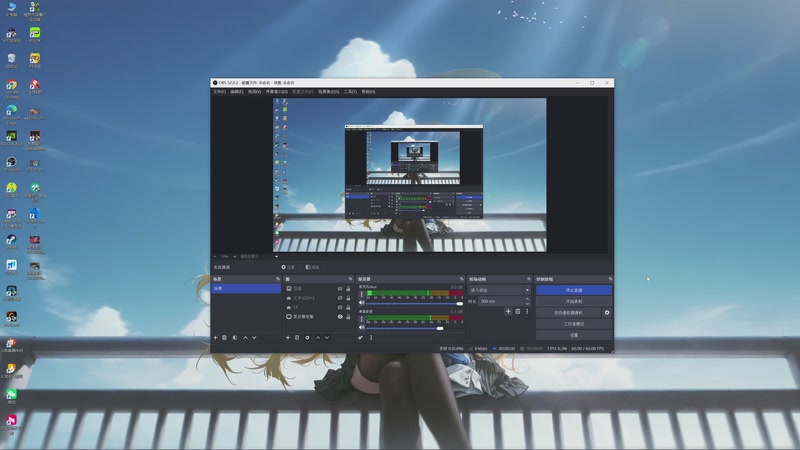Add a new scene with the plus icon in 场景 panel
Screen dimensions: 800x450
[x=215, y=337]
